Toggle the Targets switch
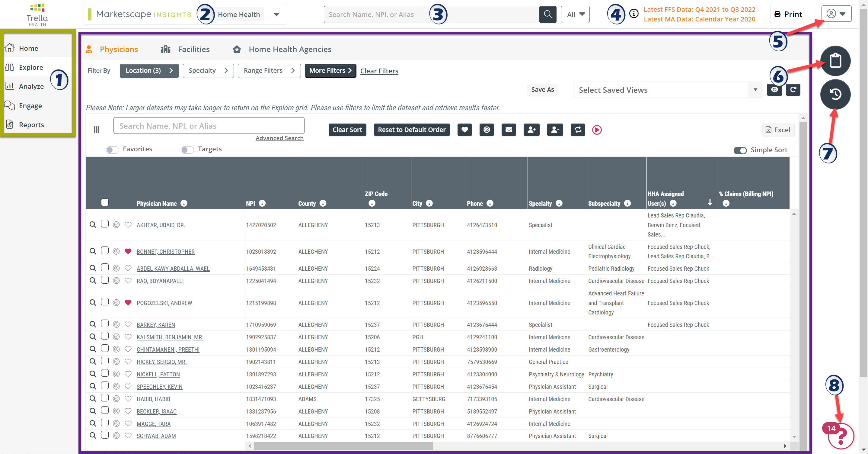 point(187,150)
